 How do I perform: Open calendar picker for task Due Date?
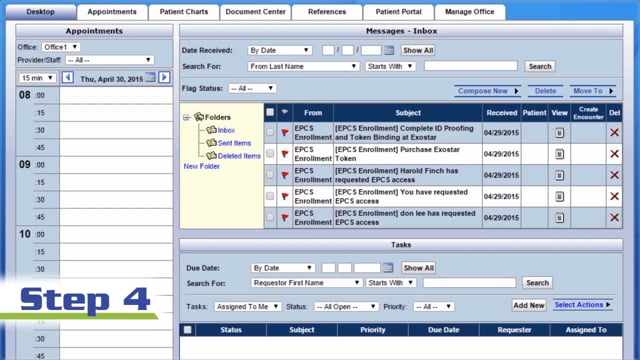click(388, 268)
